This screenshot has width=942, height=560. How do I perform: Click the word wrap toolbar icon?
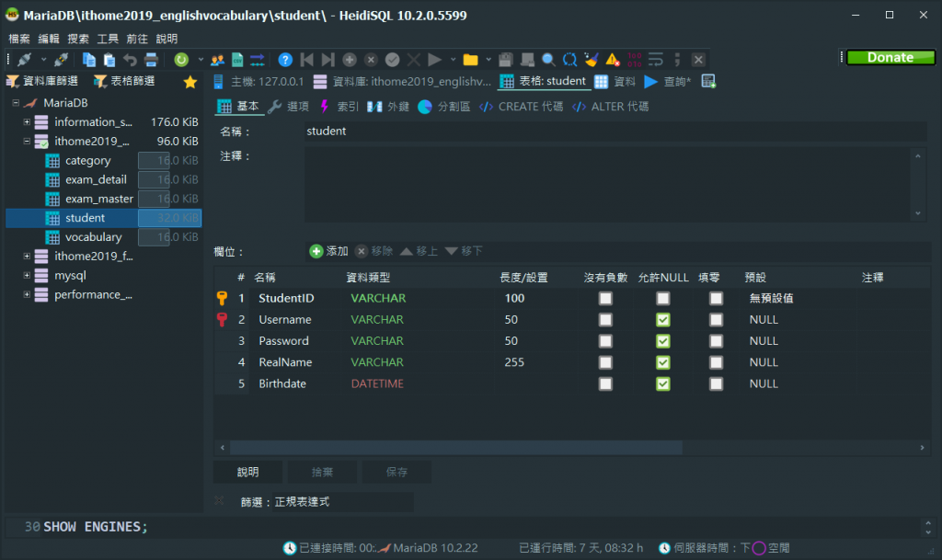pos(655,60)
